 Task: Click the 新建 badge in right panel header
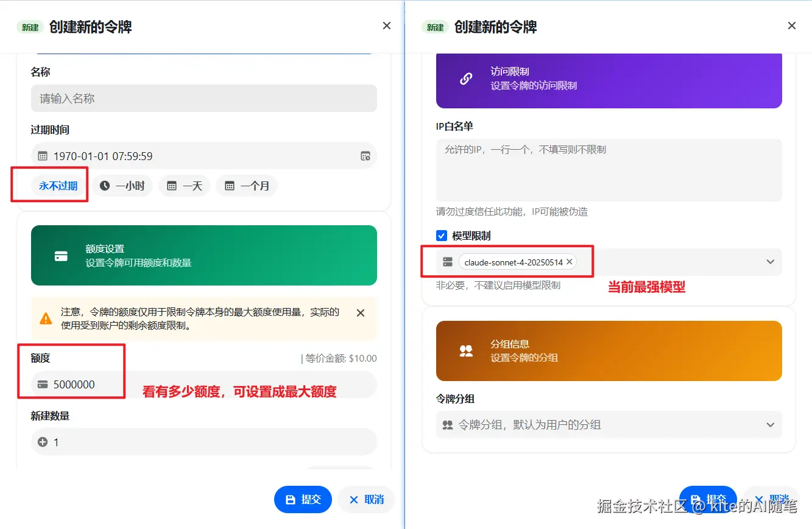click(x=435, y=27)
